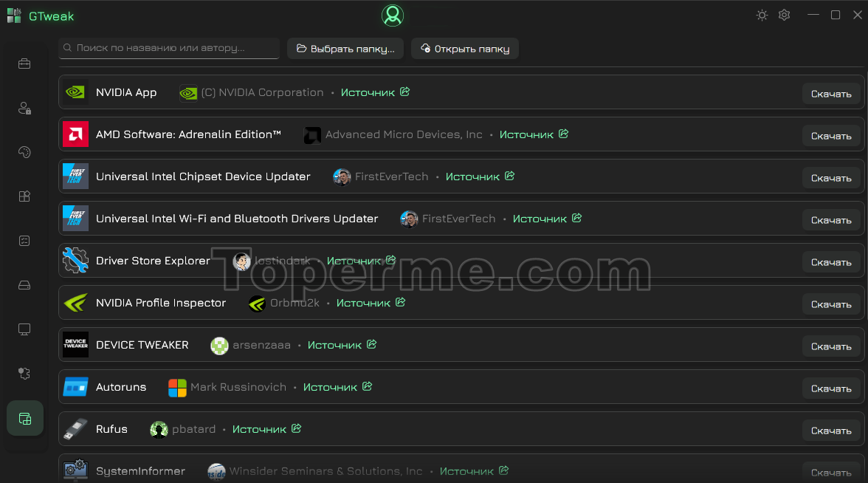Open settings gear in title bar

point(784,15)
